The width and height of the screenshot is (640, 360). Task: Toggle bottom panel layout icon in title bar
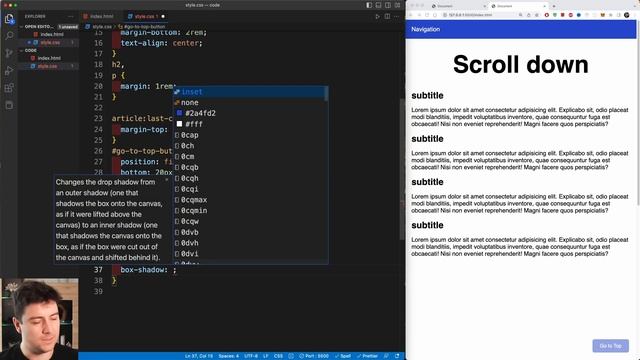tap(378, 5)
